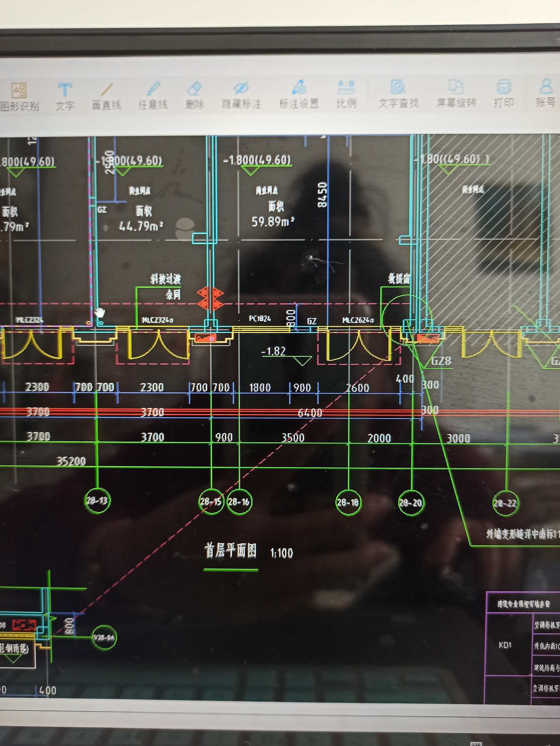Click the overall dimension 35200

click(x=71, y=461)
